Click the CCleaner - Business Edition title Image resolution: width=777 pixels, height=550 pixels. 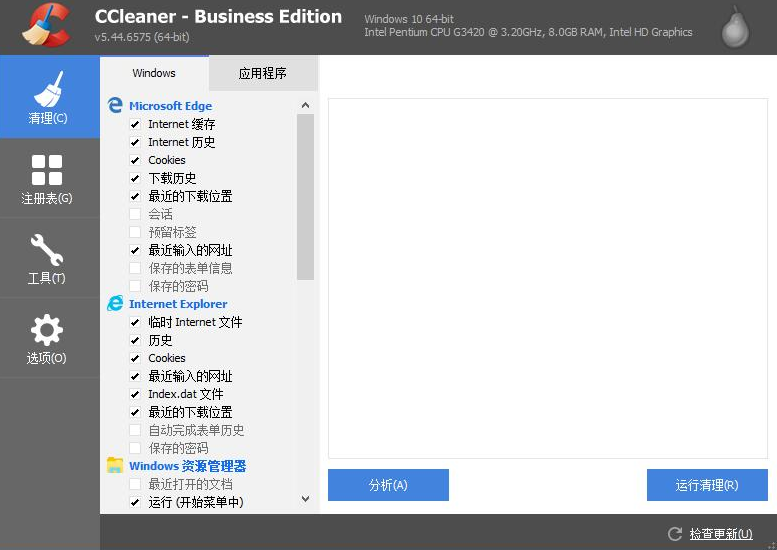[x=218, y=16]
